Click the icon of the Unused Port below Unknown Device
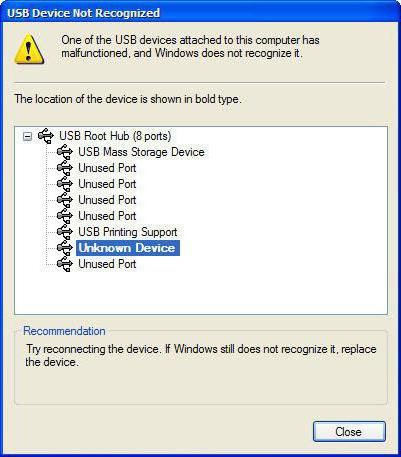The height and width of the screenshot is (457, 401). 64,264
